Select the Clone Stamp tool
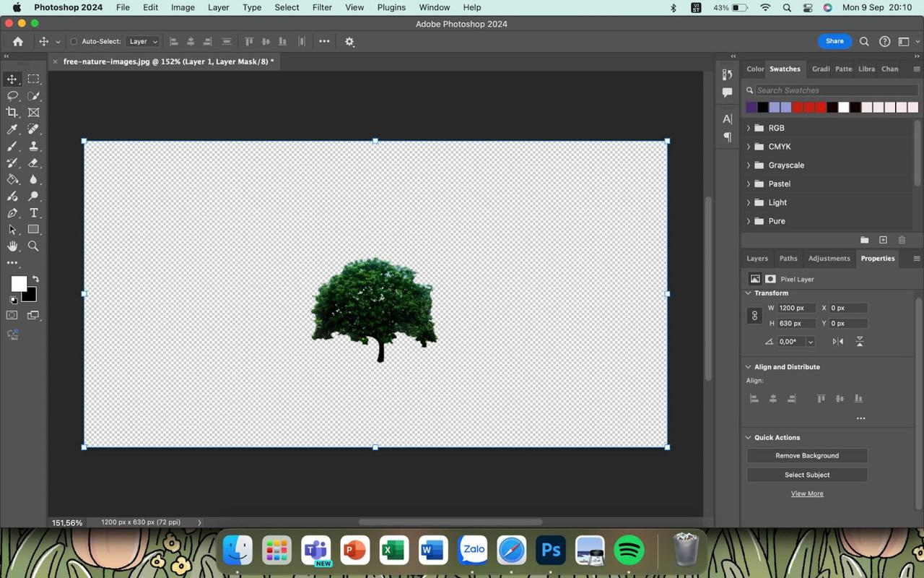The width and height of the screenshot is (924, 578). pos(33,146)
